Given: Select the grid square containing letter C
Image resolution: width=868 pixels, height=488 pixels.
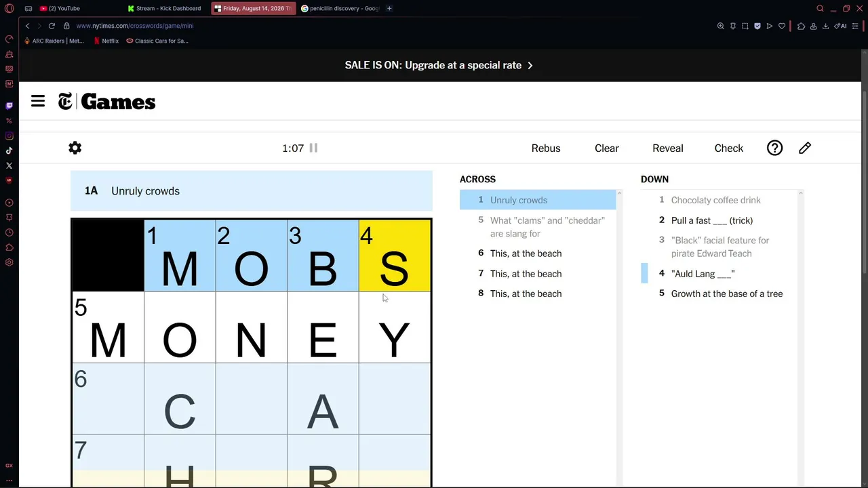Looking at the screenshot, I should pos(180,399).
